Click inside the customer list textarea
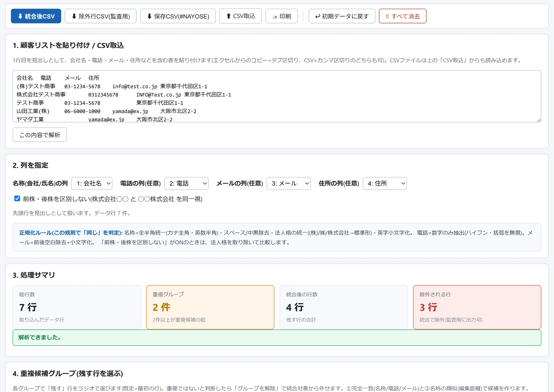The height and width of the screenshot is (392, 554). [277, 96]
